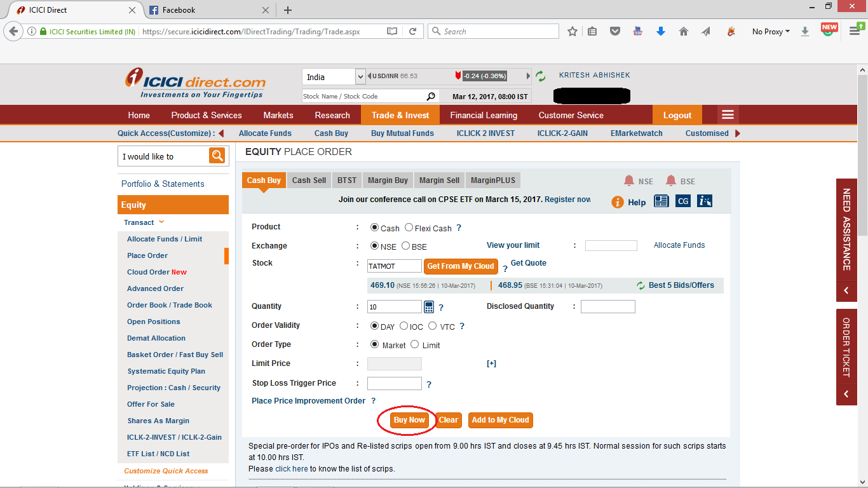Image resolution: width=868 pixels, height=488 pixels.
Task: Open the calculator icon next to Quantity
Action: 429,307
